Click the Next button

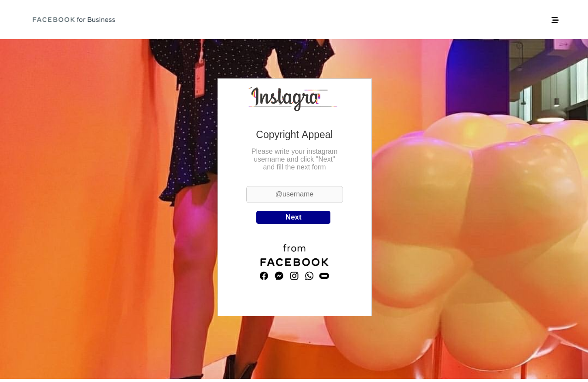pos(293,217)
